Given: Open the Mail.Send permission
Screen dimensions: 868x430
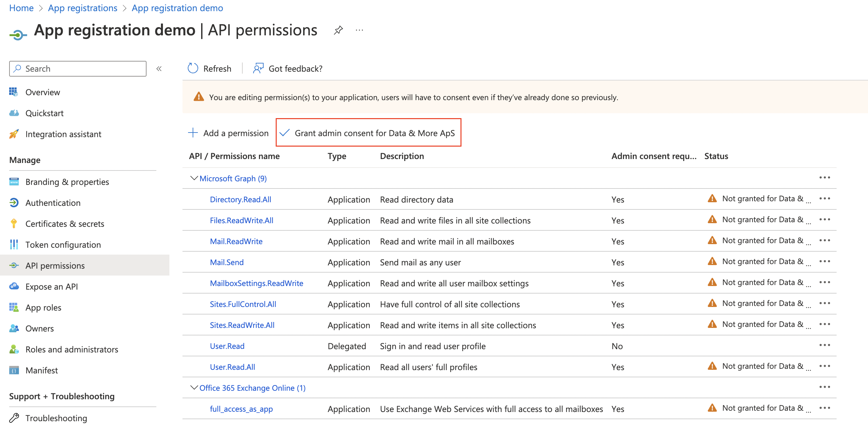Looking at the screenshot, I should 226,262.
